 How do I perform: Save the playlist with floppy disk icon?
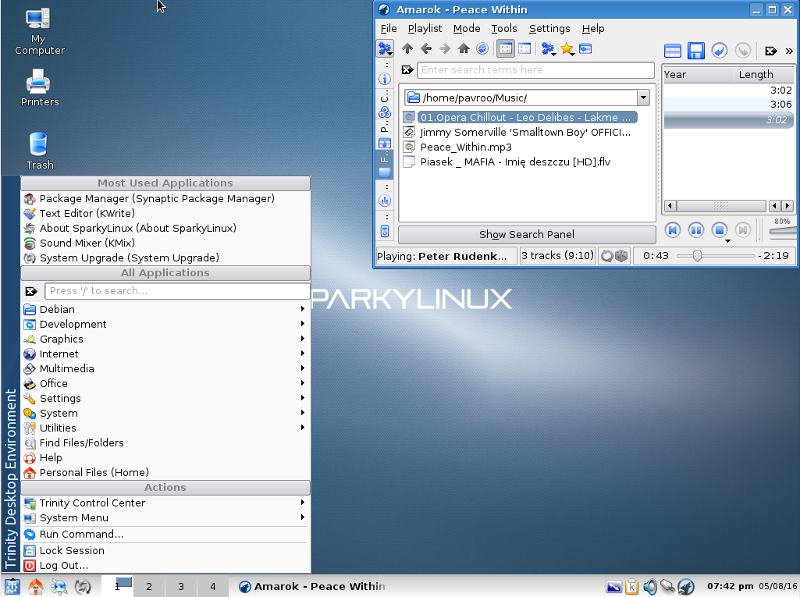(x=696, y=51)
